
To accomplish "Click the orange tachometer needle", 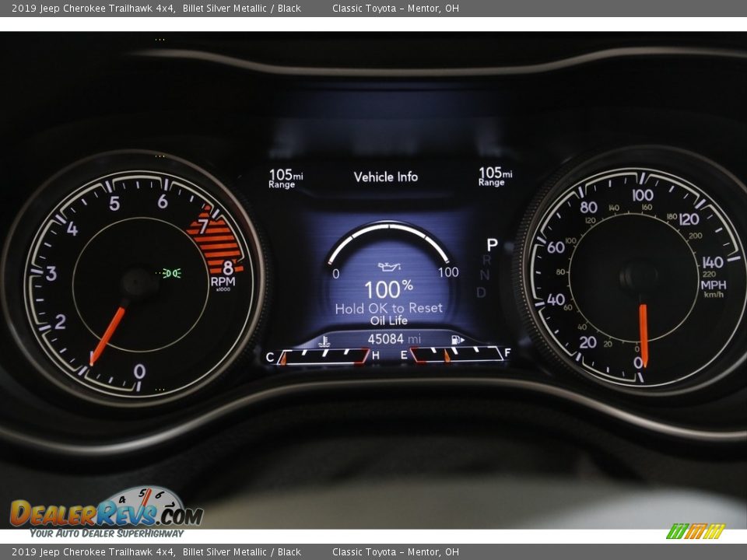I will point(107,335).
